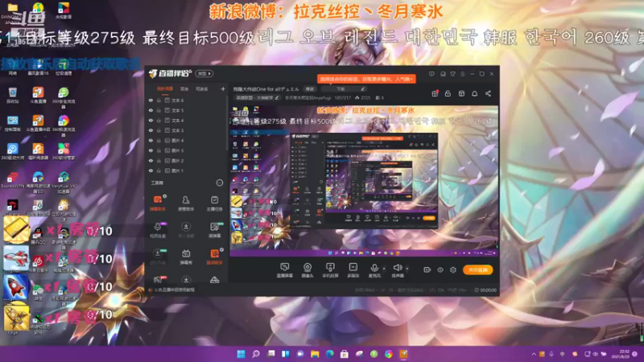Screen dimensions: 644x362
Task: Hide the 图片 1 layer with its eye
Action: pos(151,171)
